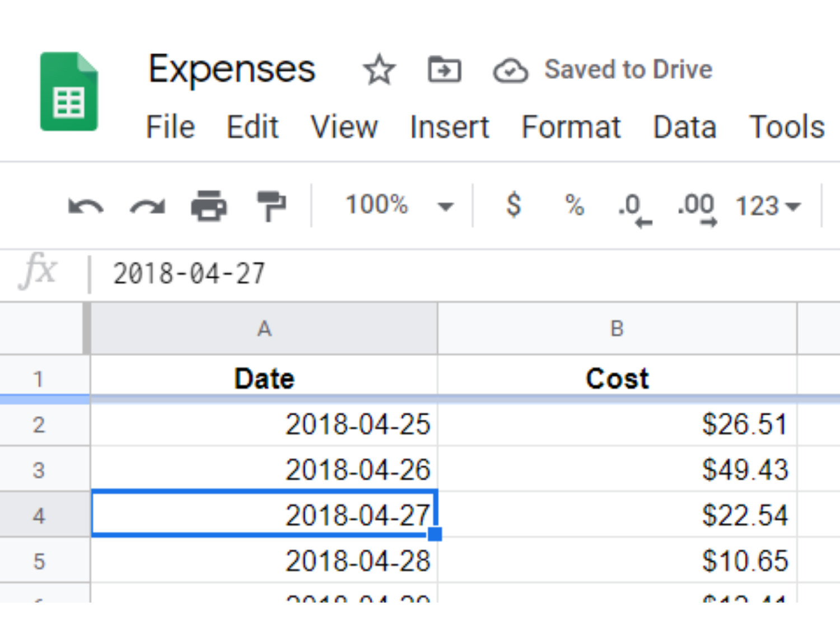Image resolution: width=840 pixels, height=630 pixels.
Task: Open the 123 more formats dropdown
Action: (x=768, y=206)
